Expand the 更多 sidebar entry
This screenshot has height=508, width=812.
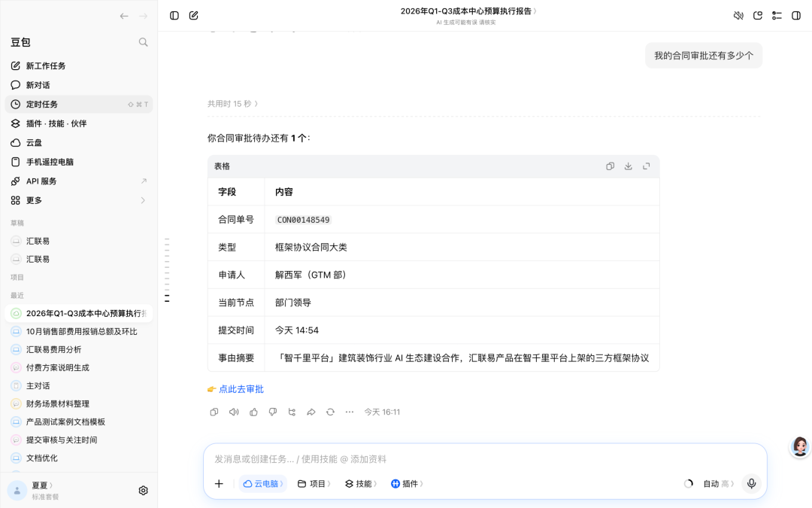tap(79, 201)
